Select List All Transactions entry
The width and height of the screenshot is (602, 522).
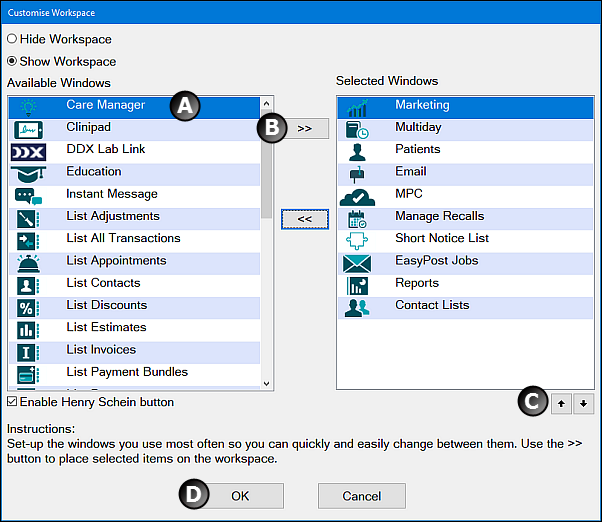pos(134,241)
